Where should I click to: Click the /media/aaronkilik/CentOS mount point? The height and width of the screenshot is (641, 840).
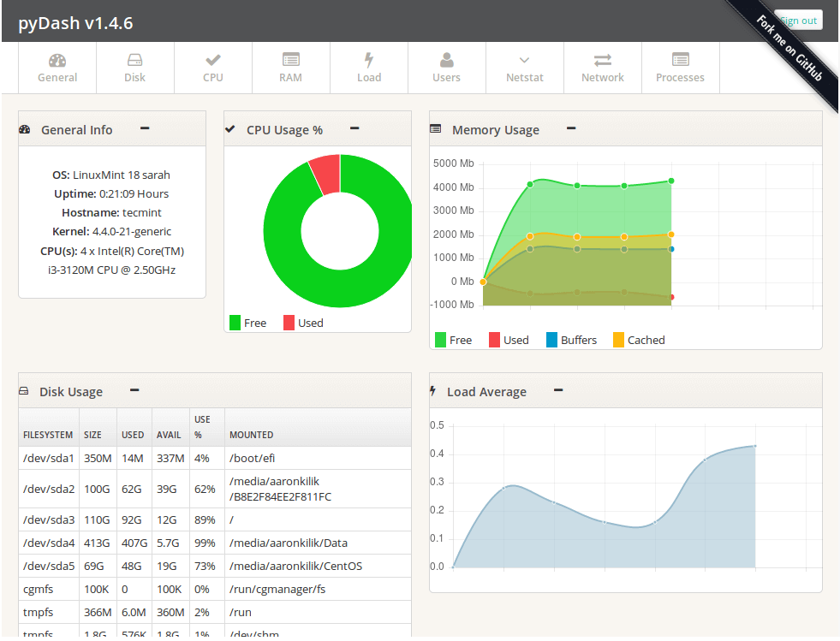pyautogui.click(x=295, y=566)
